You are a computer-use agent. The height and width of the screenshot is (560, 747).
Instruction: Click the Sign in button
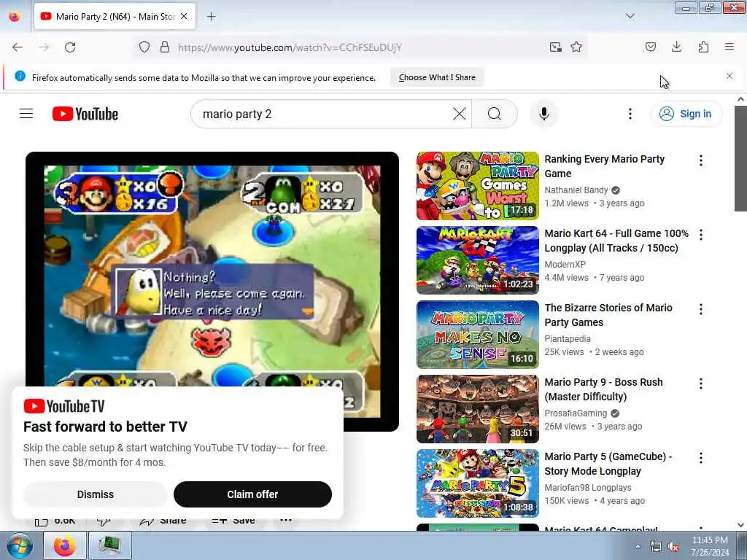(686, 114)
